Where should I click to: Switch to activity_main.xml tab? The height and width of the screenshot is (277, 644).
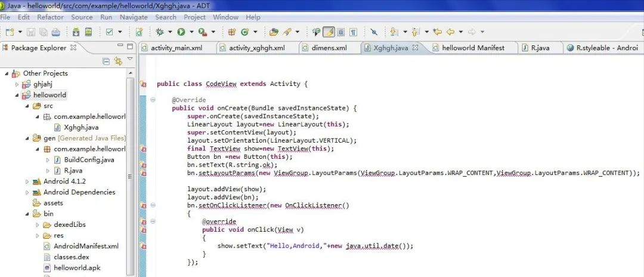[176, 48]
